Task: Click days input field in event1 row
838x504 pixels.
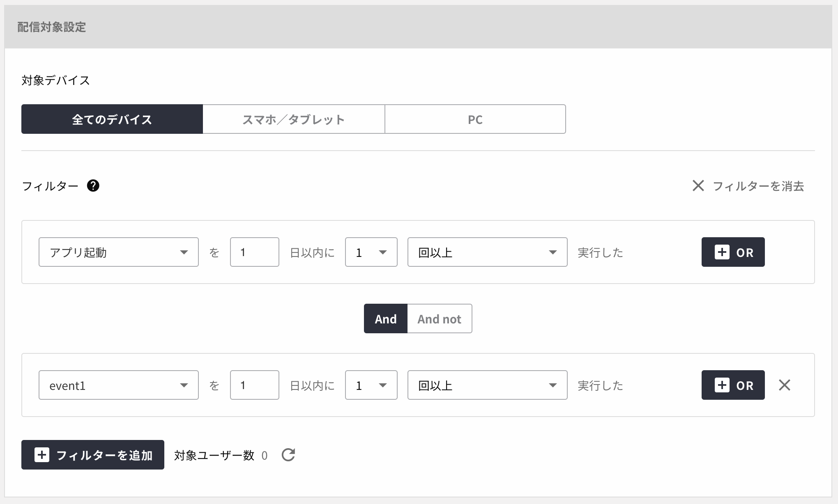Action: pyautogui.click(x=255, y=385)
